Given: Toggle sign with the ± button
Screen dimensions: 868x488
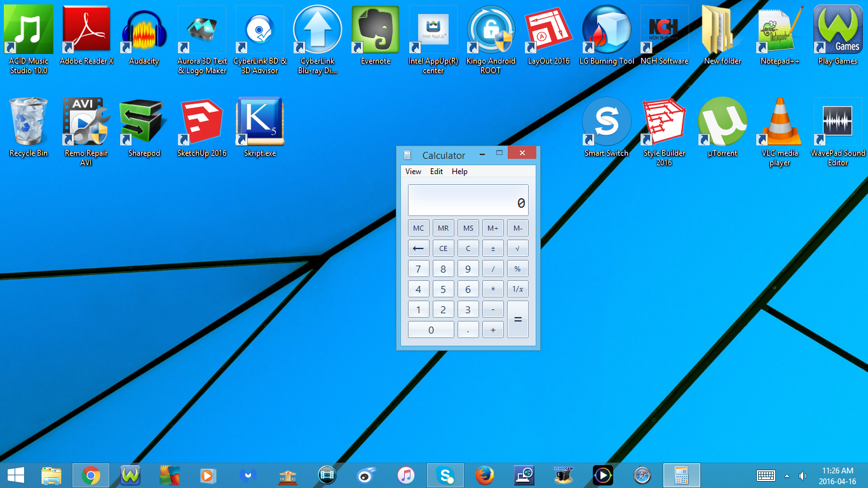Looking at the screenshot, I should point(493,248).
